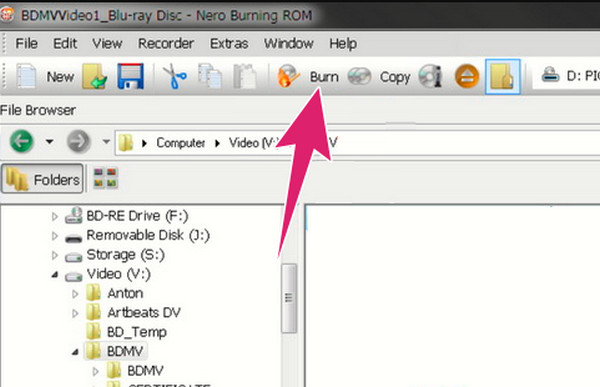Expand the BD-RE Drive (F:) tree node
This screenshot has width=600, height=387.
coord(55,216)
